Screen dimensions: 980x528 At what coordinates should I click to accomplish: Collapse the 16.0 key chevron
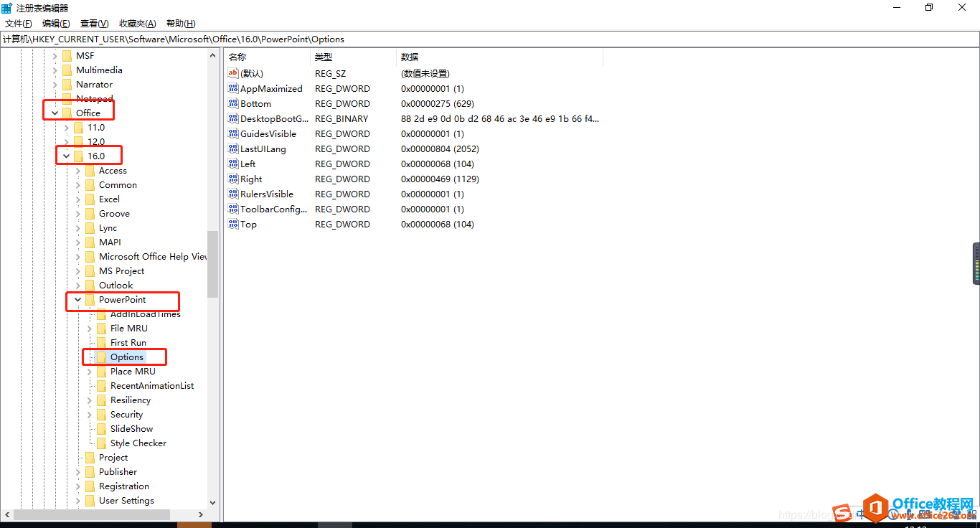coord(67,156)
